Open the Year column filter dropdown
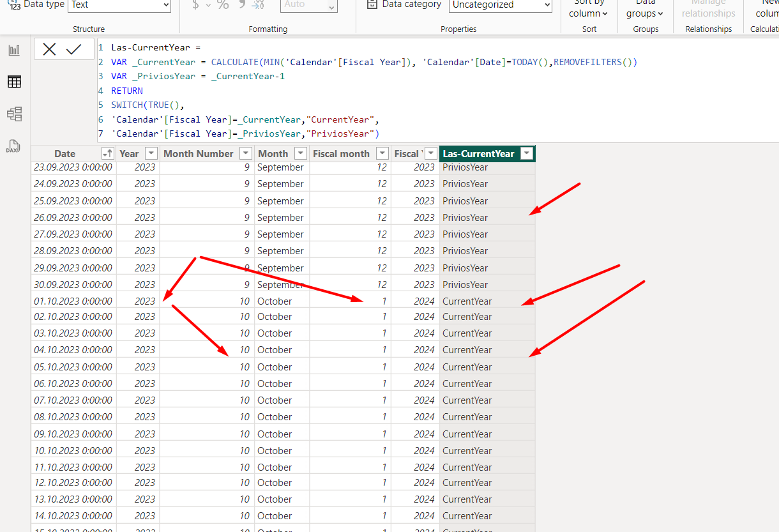The width and height of the screenshot is (779, 532). click(x=151, y=154)
